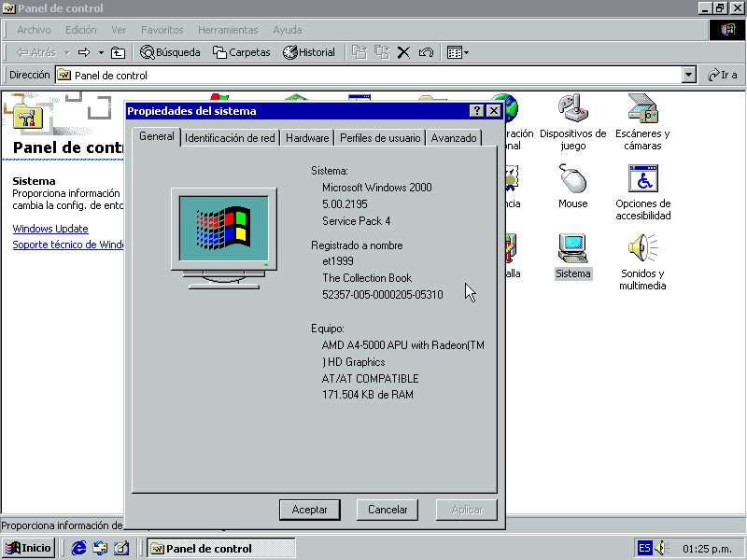Click the Show Desktop quick launch icon

[121, 548]
